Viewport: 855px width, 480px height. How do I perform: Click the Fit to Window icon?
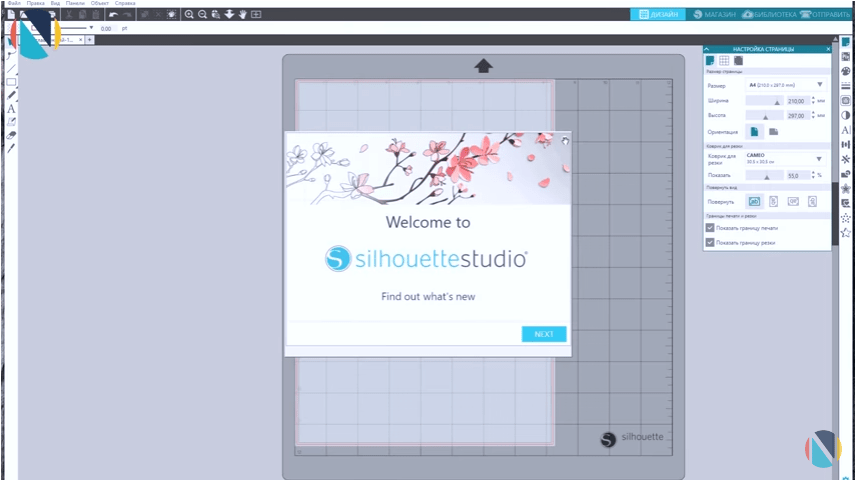coord(256,14)
